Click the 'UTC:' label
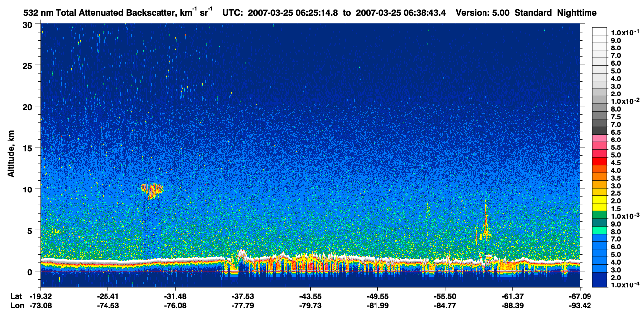 pos(233,13)
